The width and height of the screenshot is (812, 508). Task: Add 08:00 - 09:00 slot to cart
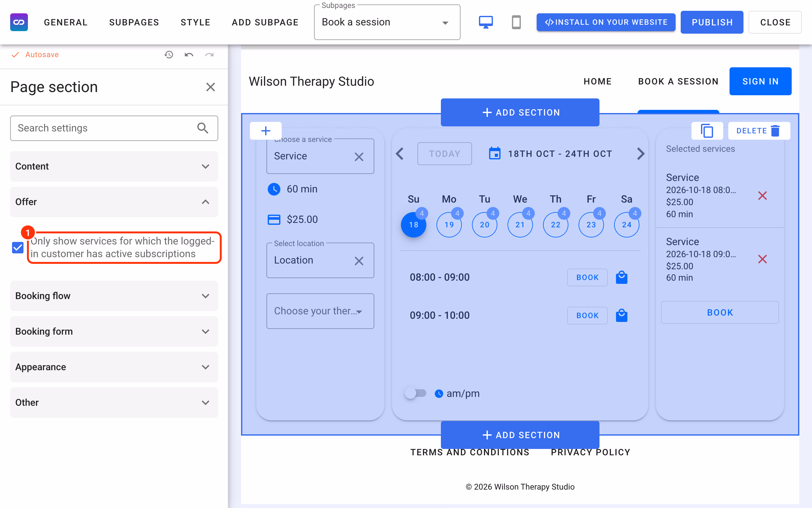pos(621,277)
